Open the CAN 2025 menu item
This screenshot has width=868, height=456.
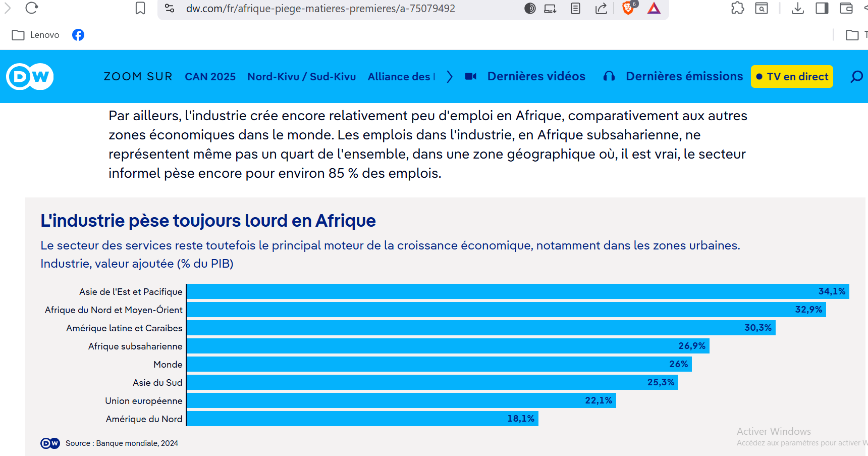(x=210, y=77)
